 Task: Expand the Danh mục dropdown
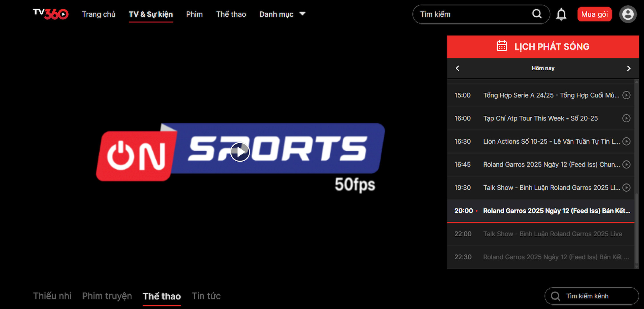[x=282, y=14]
